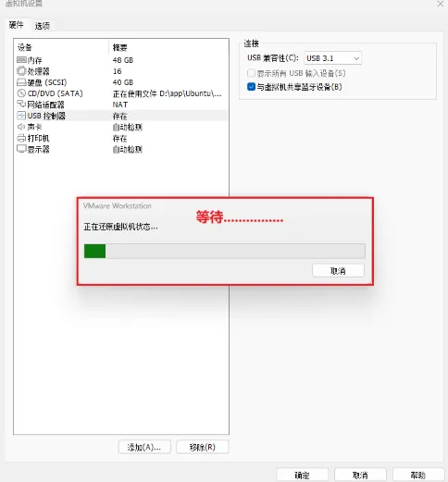
Task: Click the display (显示器) monitor icon
Action: [x=21, y=149]
